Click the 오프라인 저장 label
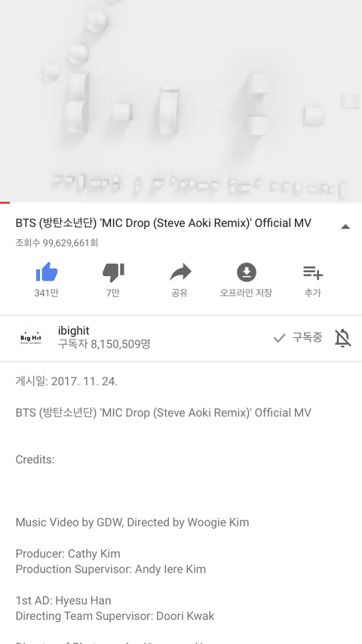 246,293
